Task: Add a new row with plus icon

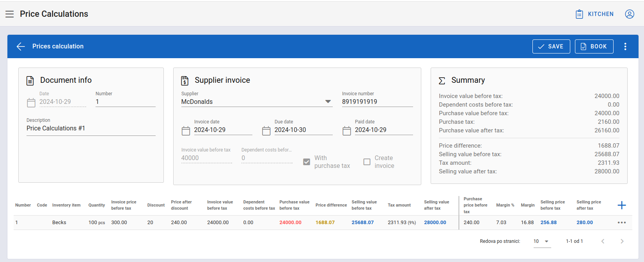Action: pyautogui.click(x=622, y=205)
